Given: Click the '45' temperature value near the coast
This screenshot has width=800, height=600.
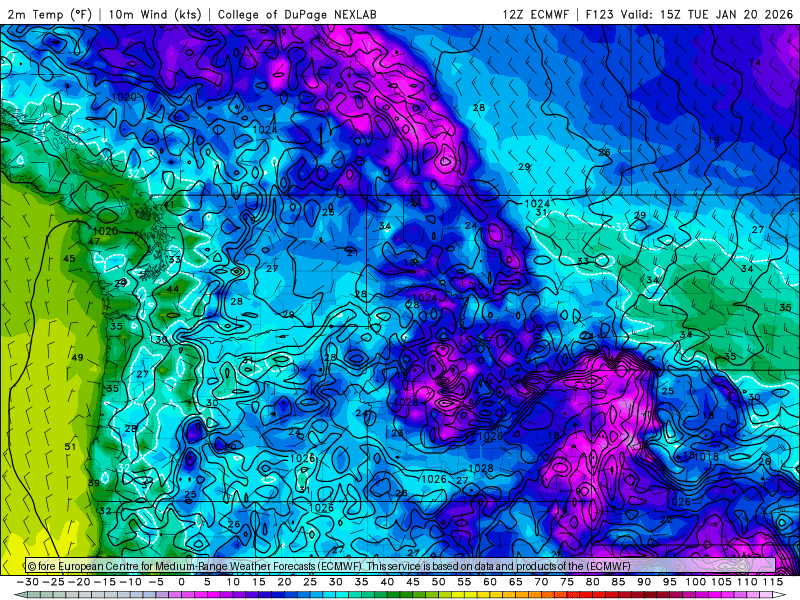Looking at the screenshot, I should coord(69,259).
